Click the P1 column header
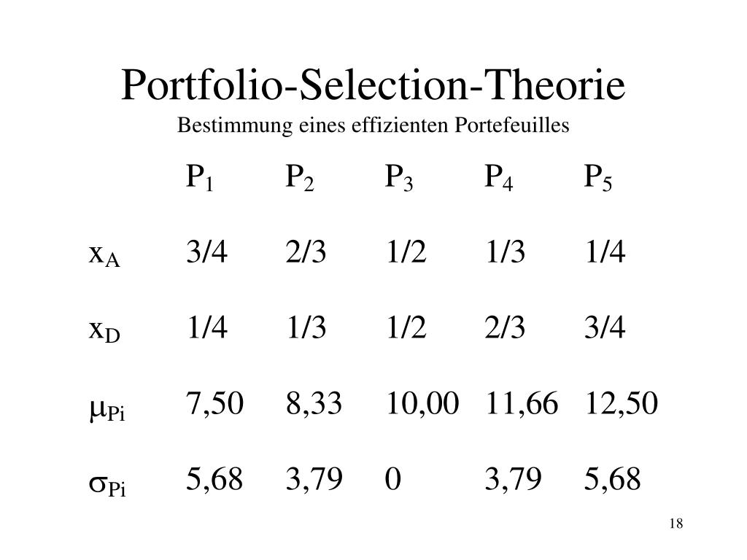The width and height of the screenshot is (747, 560). [200, 178]
